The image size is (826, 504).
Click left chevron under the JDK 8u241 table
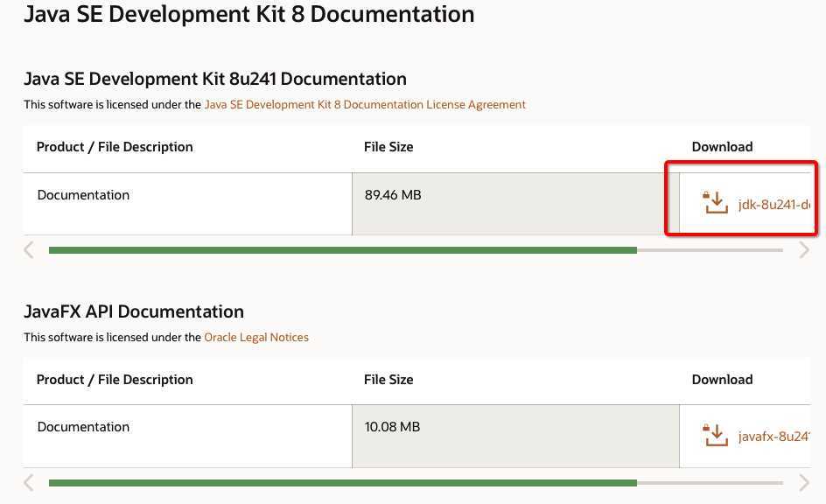(x=29, y=249)
